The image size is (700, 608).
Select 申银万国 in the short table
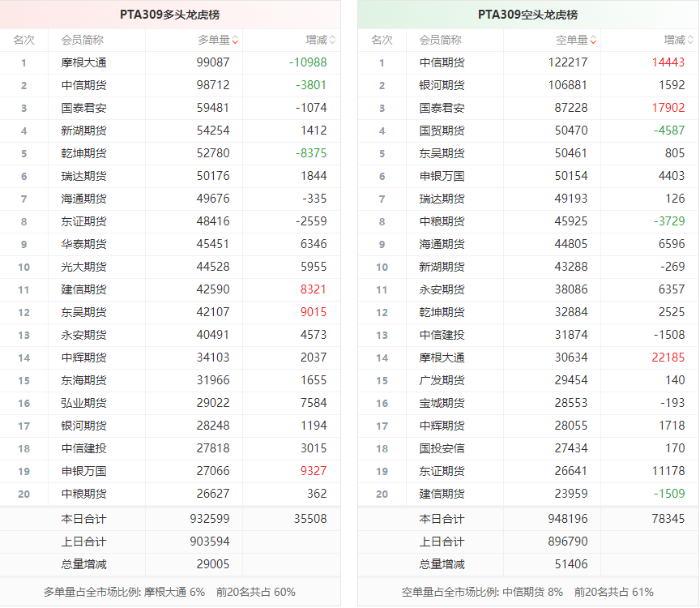click(x=442, y=176)
